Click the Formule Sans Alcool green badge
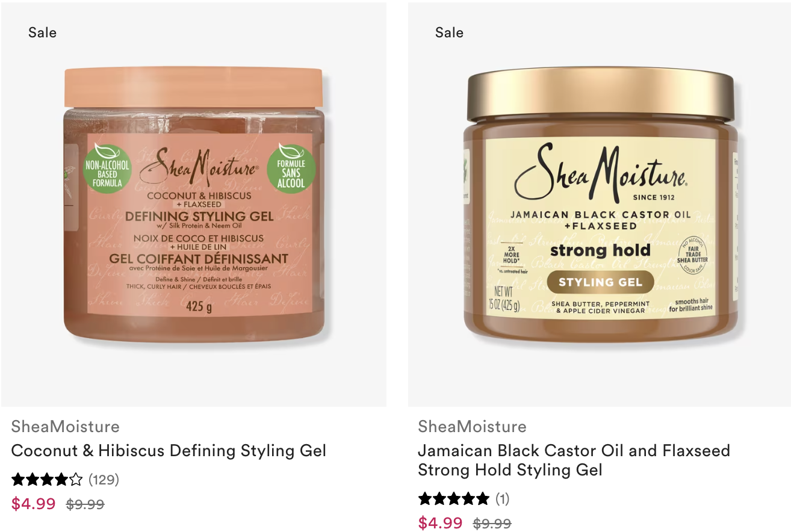The image size is (791, 532). click(291, 168)
